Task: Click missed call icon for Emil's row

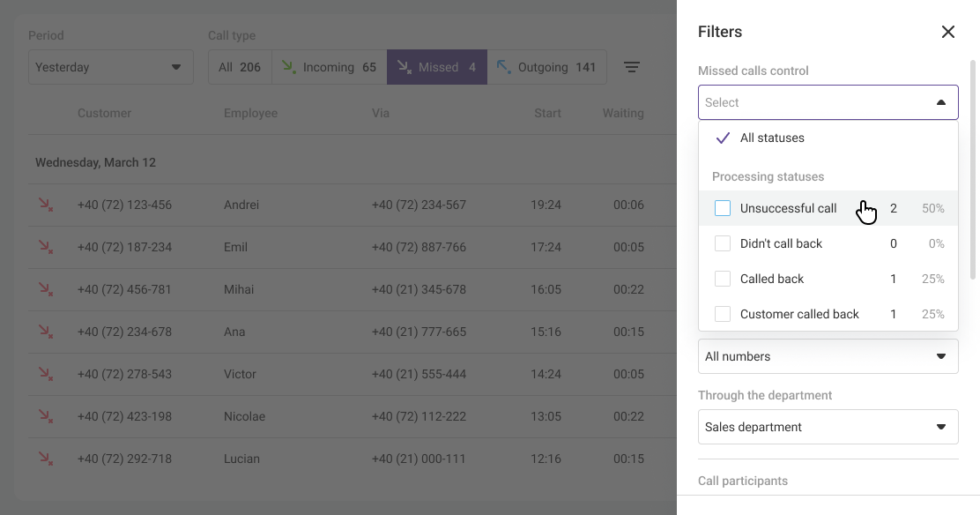Action: [x=45, y=247]
